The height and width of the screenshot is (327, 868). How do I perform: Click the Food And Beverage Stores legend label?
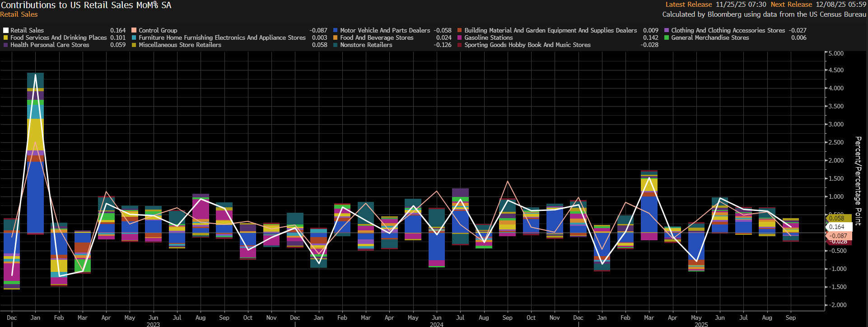376,38
